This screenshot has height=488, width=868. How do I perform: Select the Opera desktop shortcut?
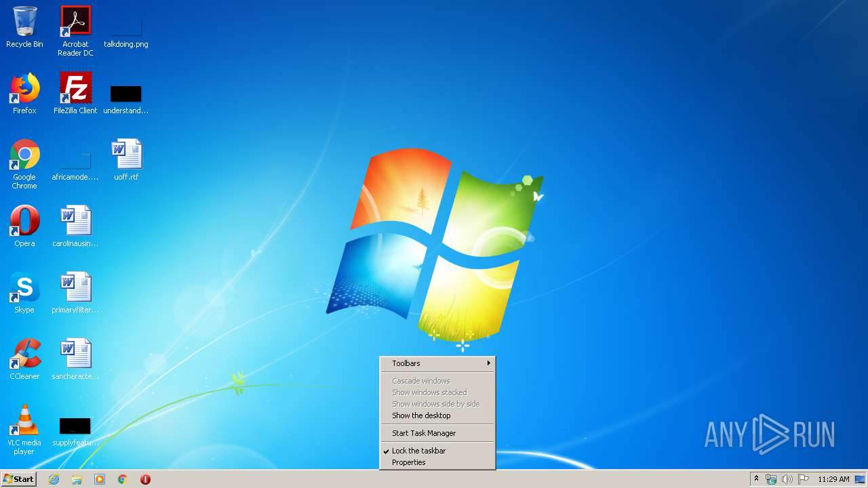tap(24, 226)
